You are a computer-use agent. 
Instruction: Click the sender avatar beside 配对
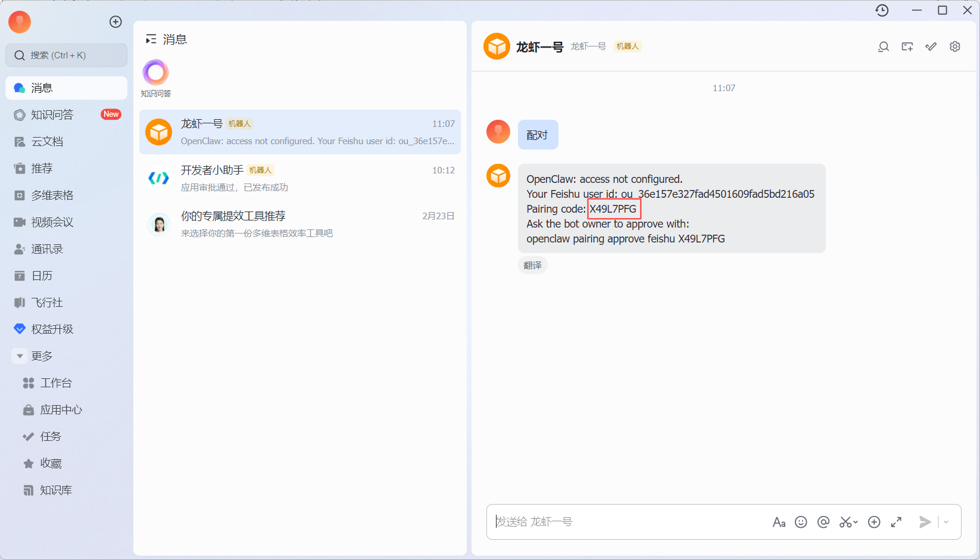pos(498,132)
